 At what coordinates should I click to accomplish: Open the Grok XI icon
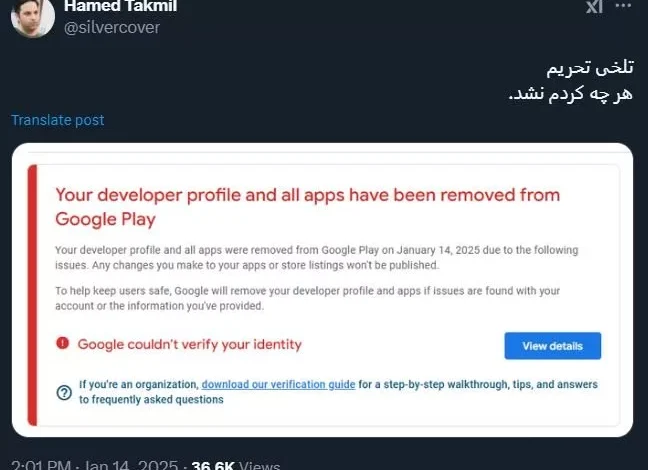593,7
